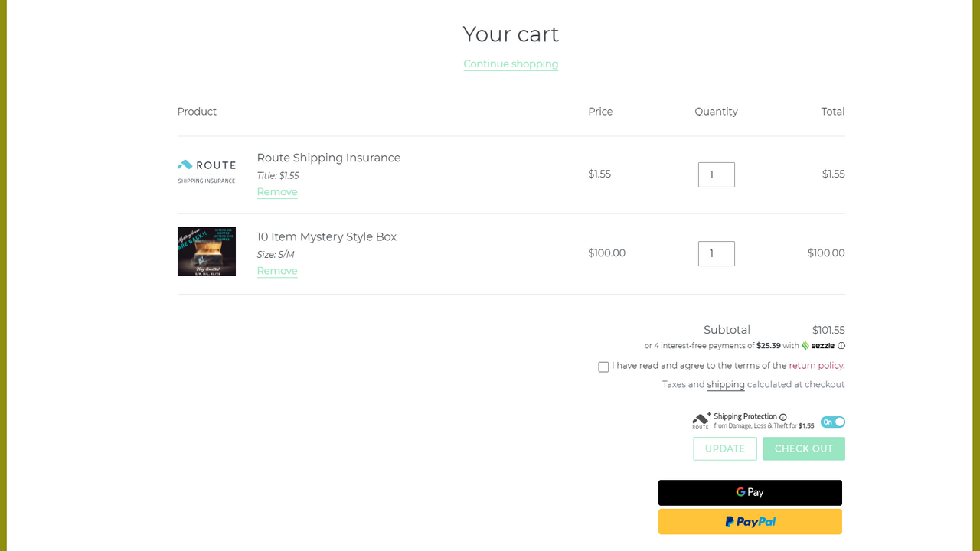Screen dimensions: 980x551
Task: Click the CHECK OUT button
Action: tap(804, 448)
